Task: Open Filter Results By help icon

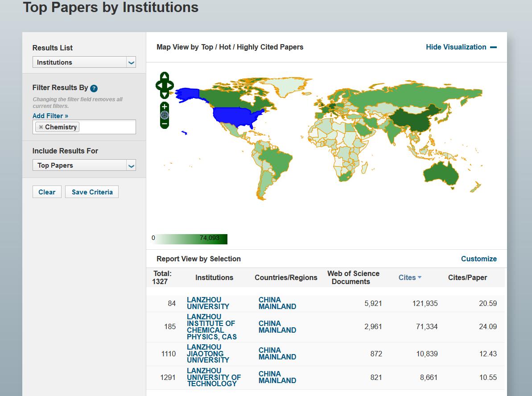Action: pos(94,88)
